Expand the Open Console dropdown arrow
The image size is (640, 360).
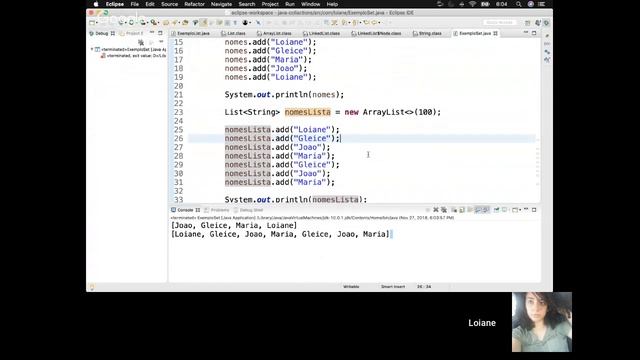click(520, 210)
